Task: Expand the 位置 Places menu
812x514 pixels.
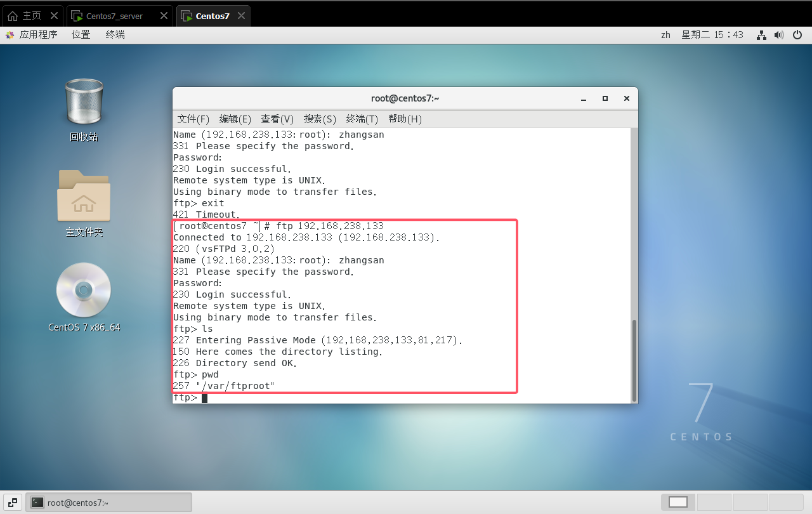Action: pos(81,35)
